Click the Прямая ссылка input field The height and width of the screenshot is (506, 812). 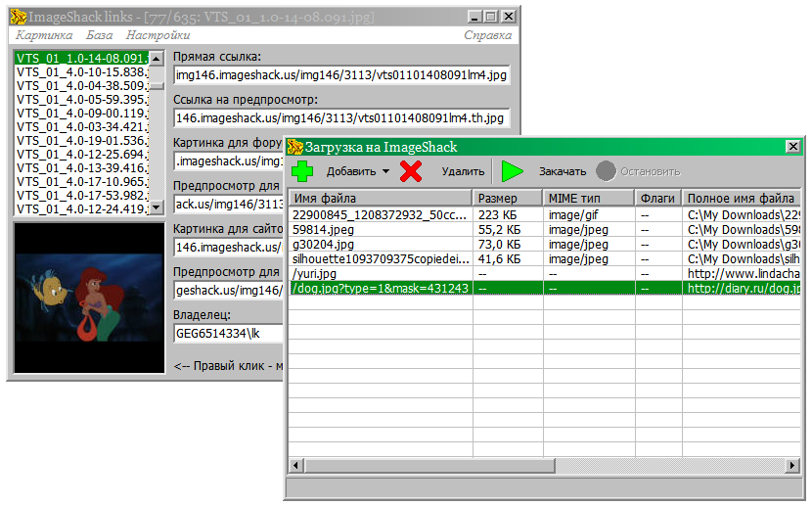[x=341, y=75]
